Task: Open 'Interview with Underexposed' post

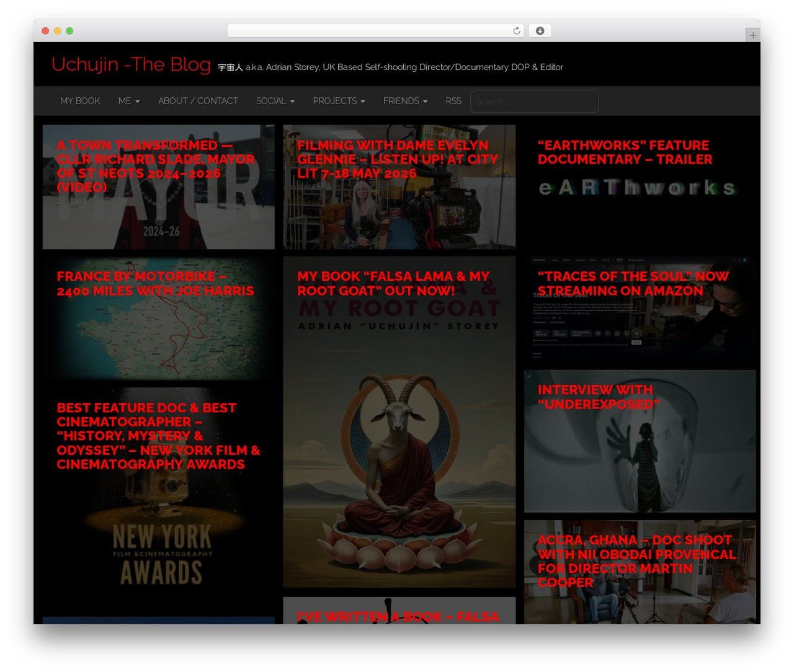Action: tap(598, 397)
